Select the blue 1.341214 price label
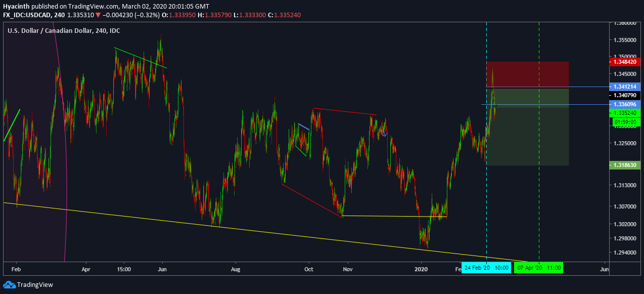The height and width of the screenshot is (294, 644). tap(626, 87)
